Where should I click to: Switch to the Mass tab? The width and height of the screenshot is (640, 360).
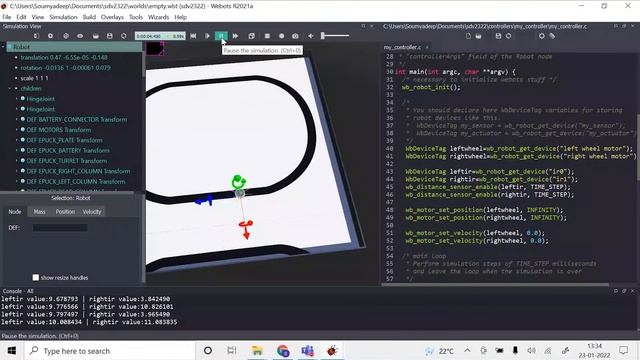click(40, 212)
